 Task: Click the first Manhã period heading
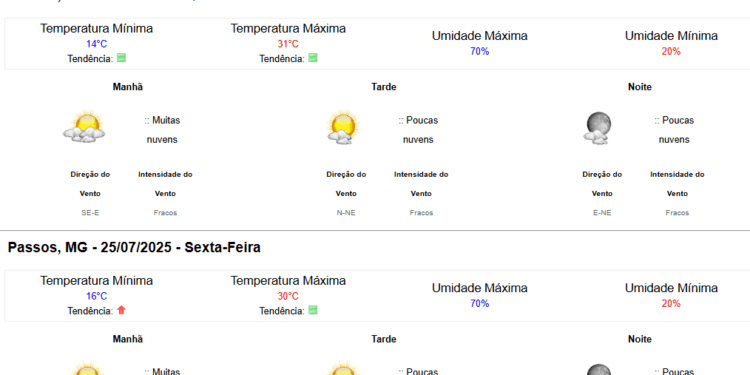click(128, 87)
